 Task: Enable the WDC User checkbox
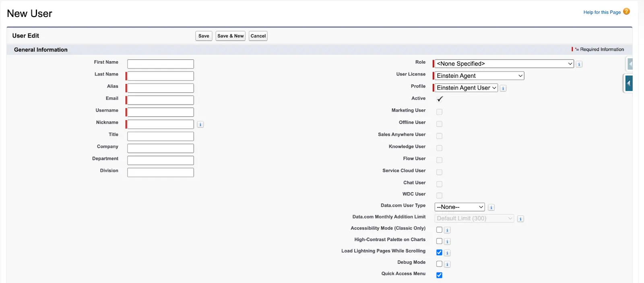pyautogui.click(x=439, y=196)
